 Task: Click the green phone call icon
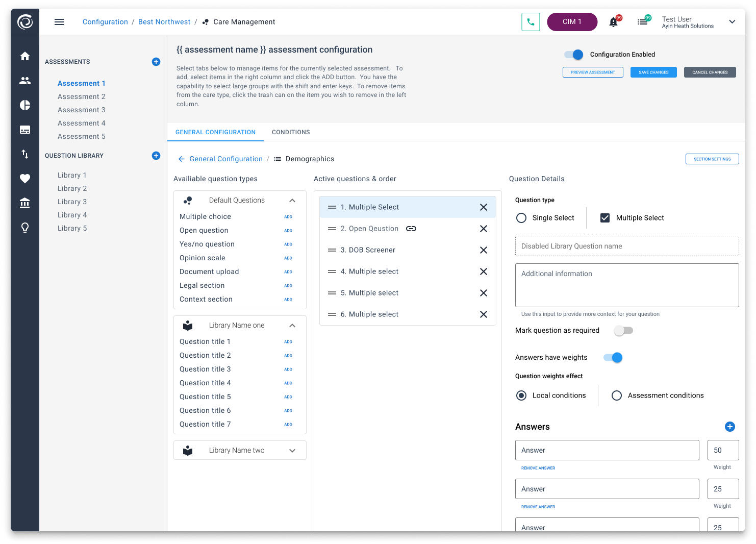pos(531,22)
